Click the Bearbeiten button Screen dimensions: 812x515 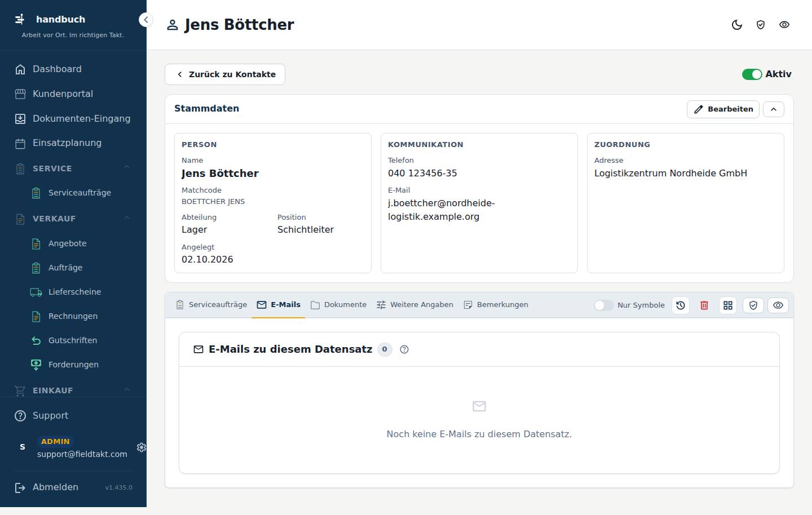[x=723, y=109]
